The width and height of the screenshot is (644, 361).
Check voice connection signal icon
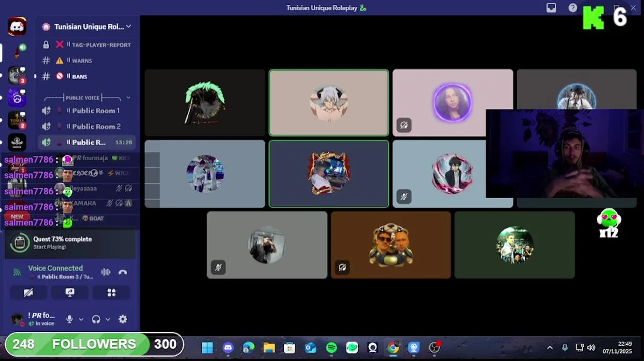(x=17, y=272)
